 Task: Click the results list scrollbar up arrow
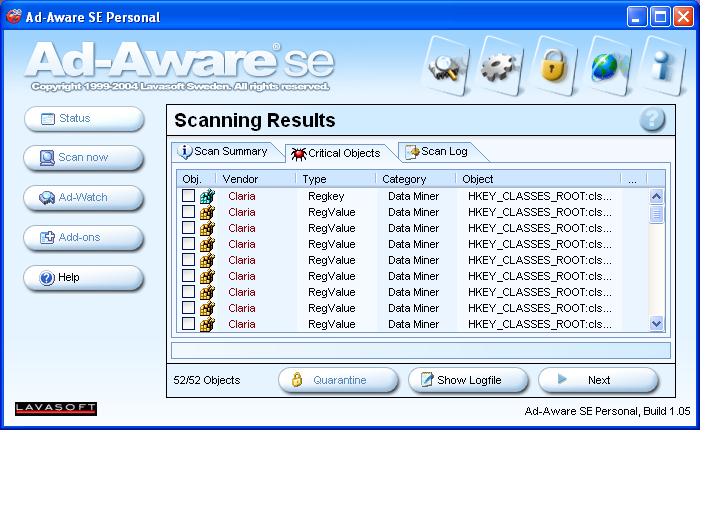tap(656, 196)
